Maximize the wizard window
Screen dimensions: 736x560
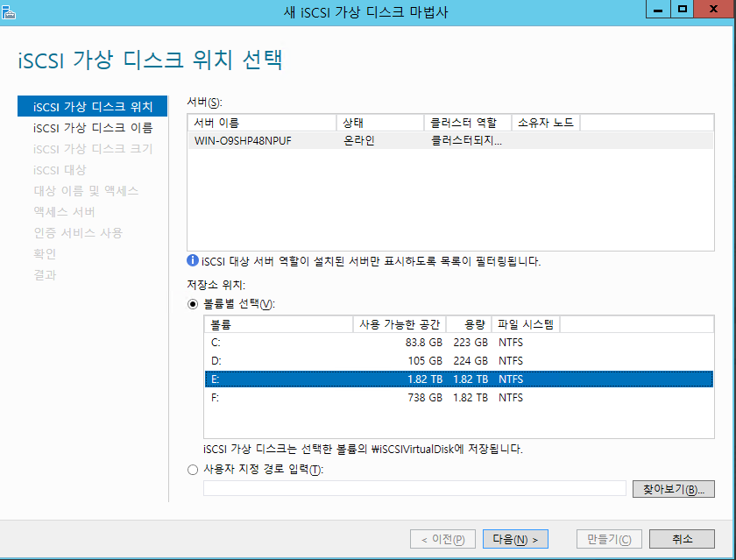tap(683, 9)
